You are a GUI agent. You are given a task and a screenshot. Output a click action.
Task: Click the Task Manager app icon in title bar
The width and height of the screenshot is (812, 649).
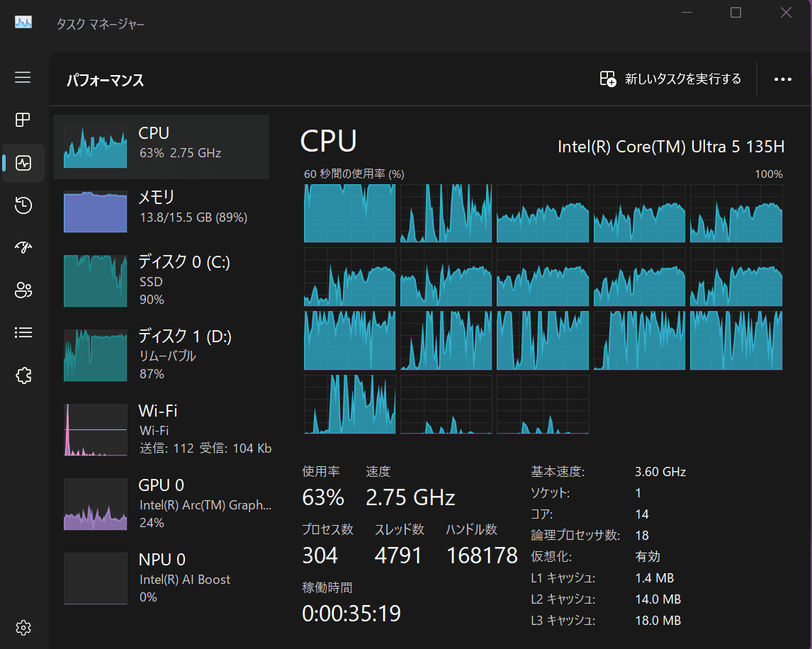click(23, 22)
